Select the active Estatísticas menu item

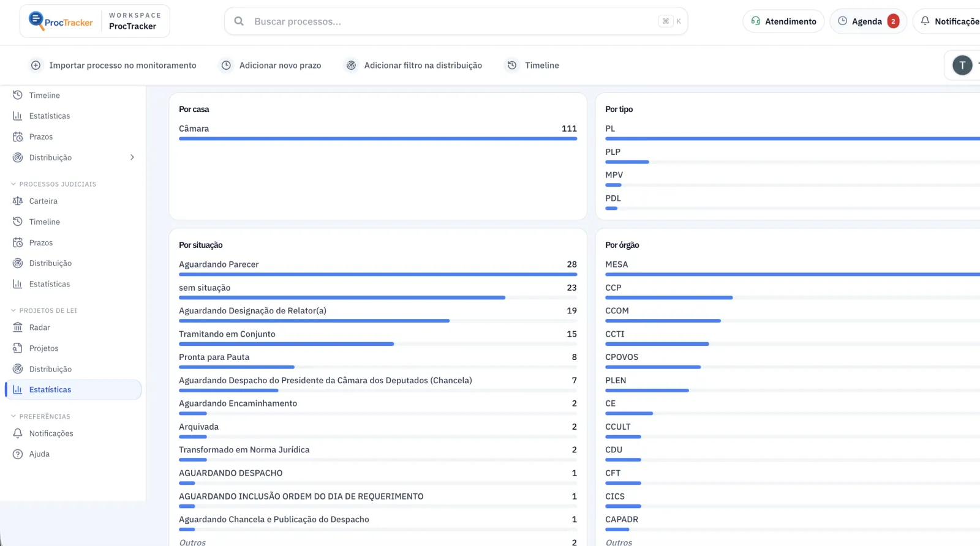point(73,390)
